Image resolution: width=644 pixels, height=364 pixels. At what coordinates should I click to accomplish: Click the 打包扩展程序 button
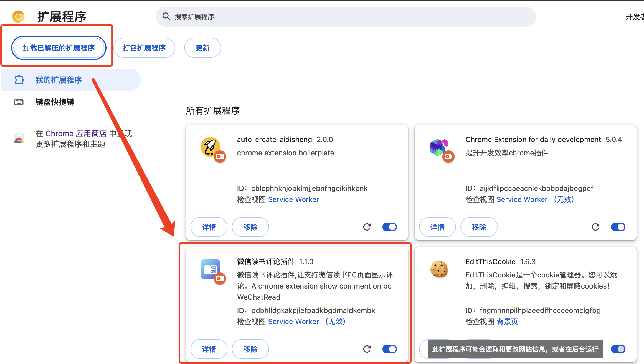(144, 48)
